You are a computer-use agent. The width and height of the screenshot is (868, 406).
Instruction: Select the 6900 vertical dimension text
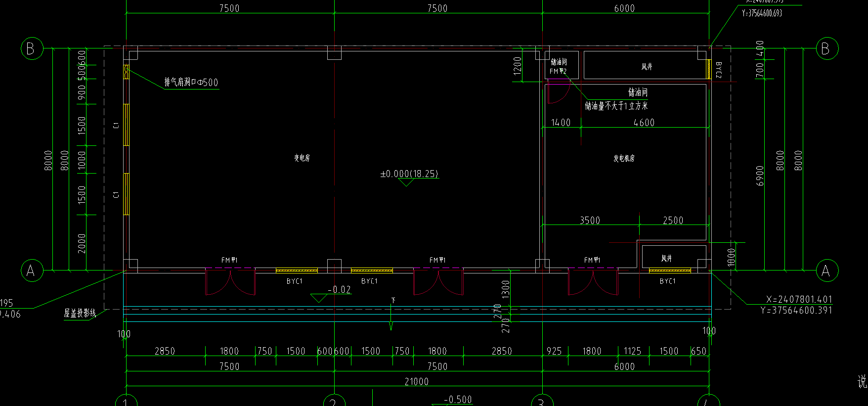[760, 176]
